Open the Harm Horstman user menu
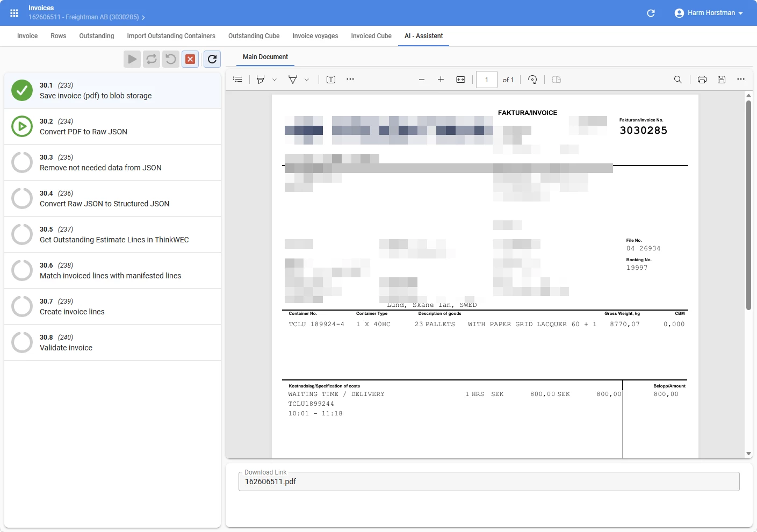The height and width of the screenshot is (532, 757). tap(709, 13)
